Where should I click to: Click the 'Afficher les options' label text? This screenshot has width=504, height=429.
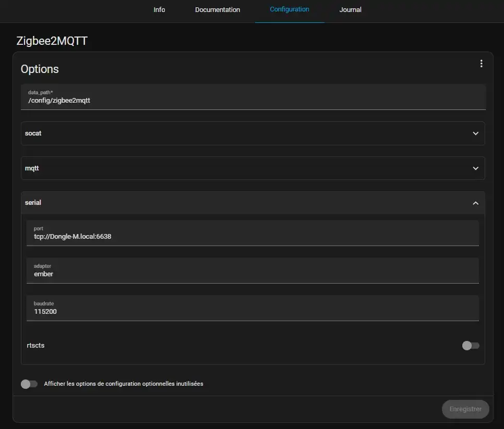[x=124, y=384]
